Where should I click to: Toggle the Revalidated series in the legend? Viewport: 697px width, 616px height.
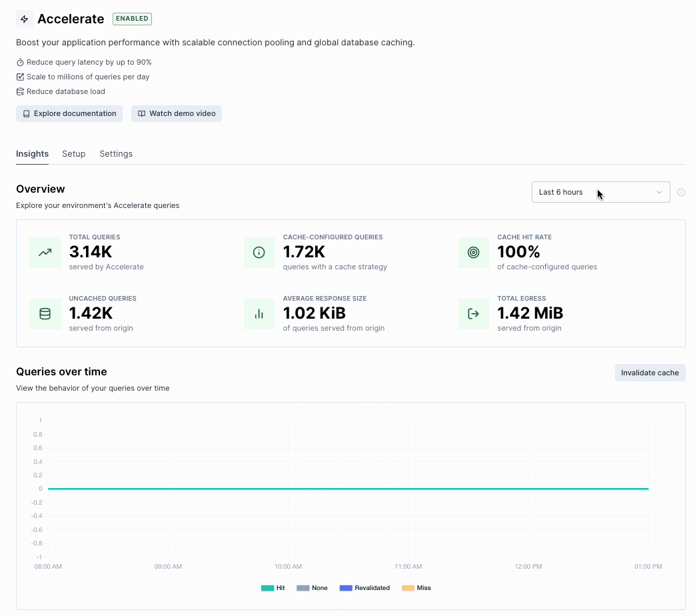click(x=365, y=587)
